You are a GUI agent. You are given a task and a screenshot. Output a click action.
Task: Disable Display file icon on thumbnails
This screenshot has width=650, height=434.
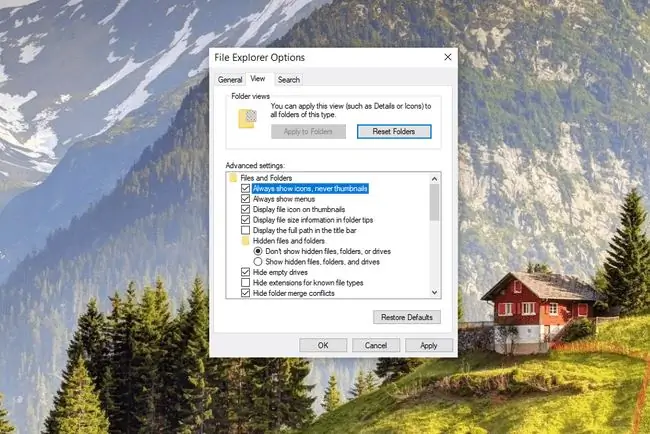245,209
